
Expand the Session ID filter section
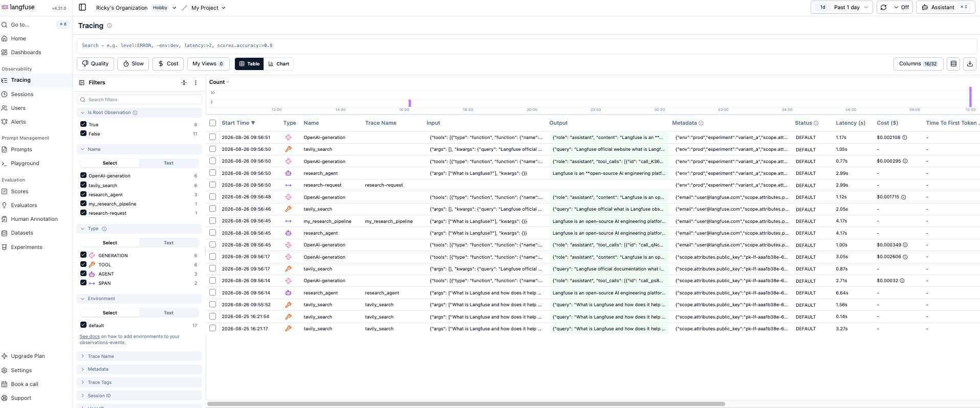(140, 396)
